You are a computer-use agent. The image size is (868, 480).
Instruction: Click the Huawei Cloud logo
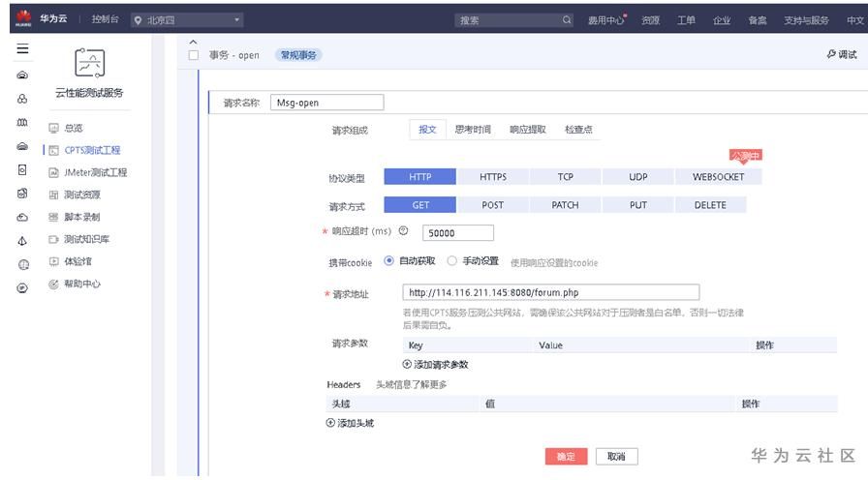click(x=23, y=18)
